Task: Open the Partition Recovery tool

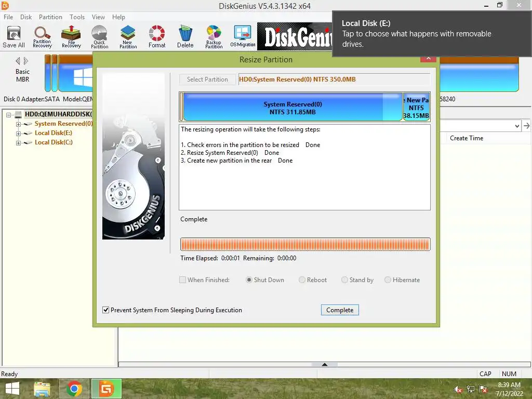Action: click(x=42, y=37)
